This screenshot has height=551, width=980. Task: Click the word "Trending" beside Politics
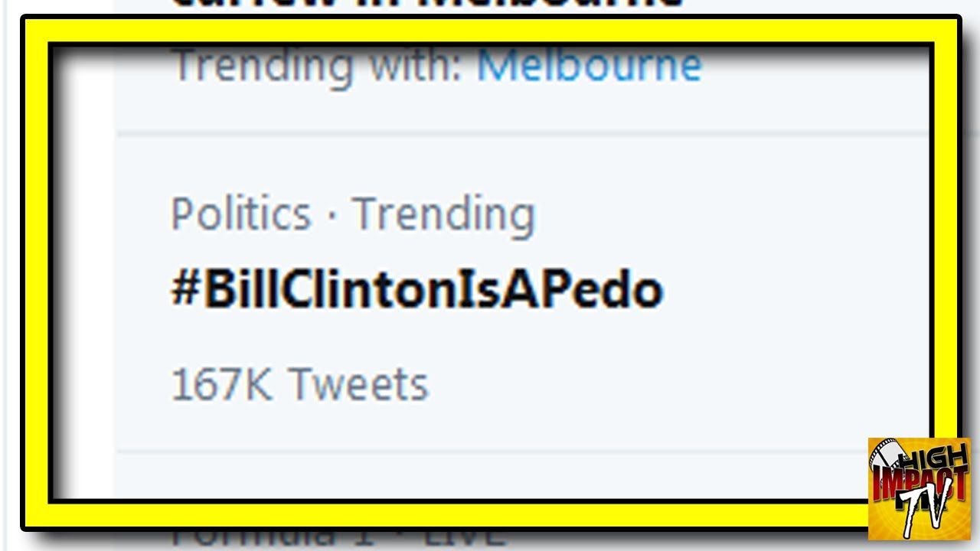pyautogui.click(x=443, y=214)
